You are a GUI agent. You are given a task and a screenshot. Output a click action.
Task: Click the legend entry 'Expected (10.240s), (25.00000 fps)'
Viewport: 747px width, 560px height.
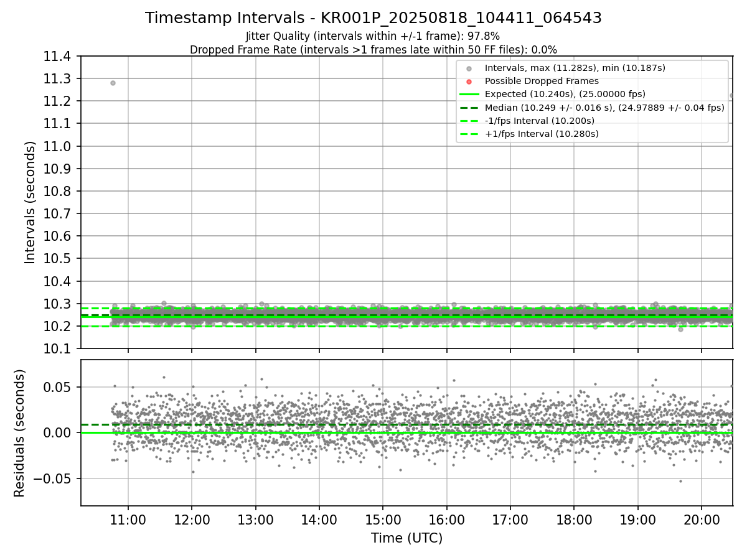coord(565,94)
